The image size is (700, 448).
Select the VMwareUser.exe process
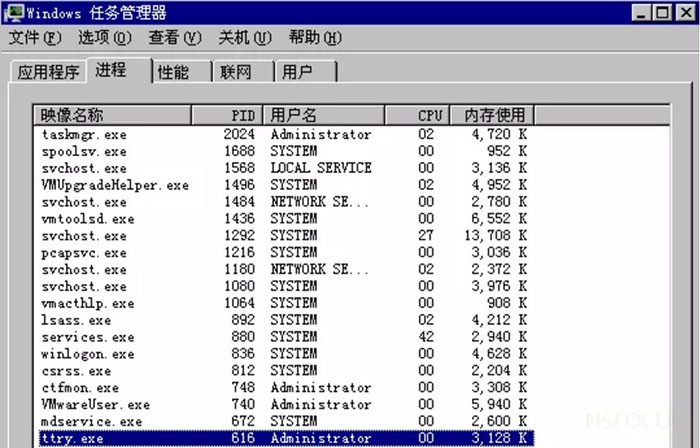pos(284,404)
